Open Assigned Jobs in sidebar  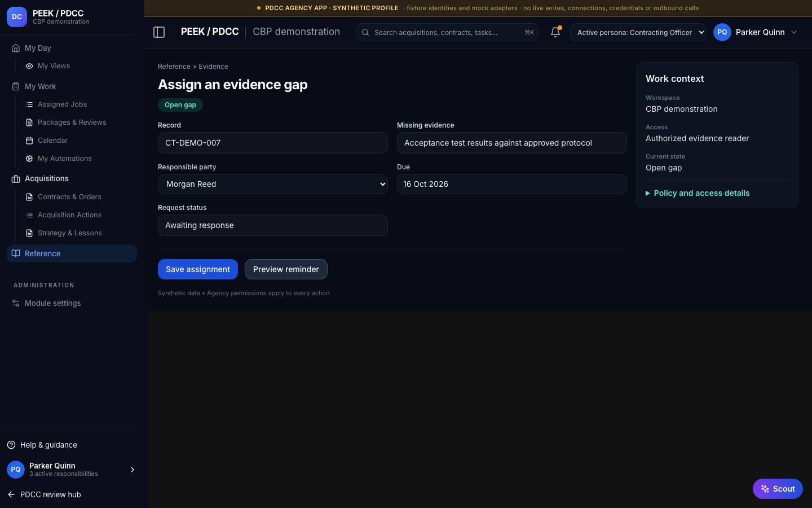pyautogui.click(x=62, y=104)
